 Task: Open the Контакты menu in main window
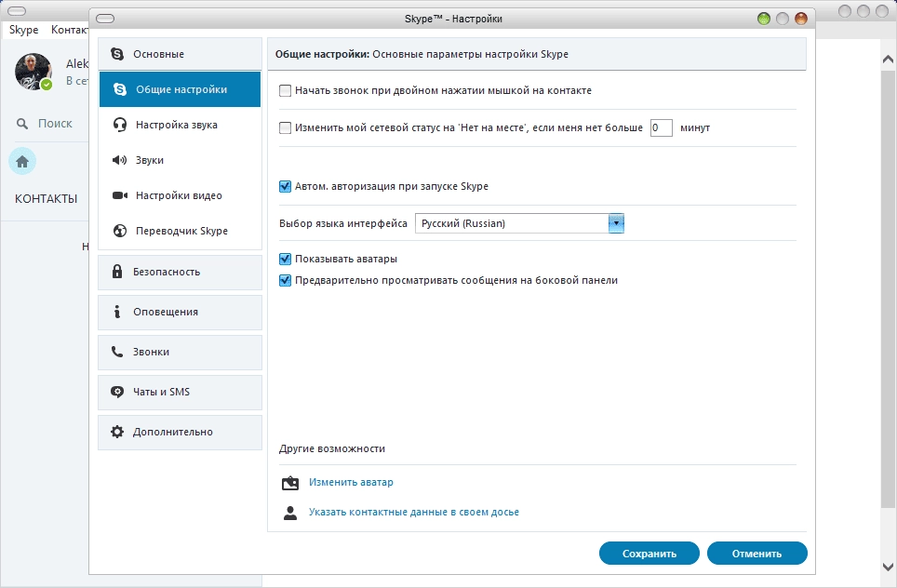(x=69, y=30)
